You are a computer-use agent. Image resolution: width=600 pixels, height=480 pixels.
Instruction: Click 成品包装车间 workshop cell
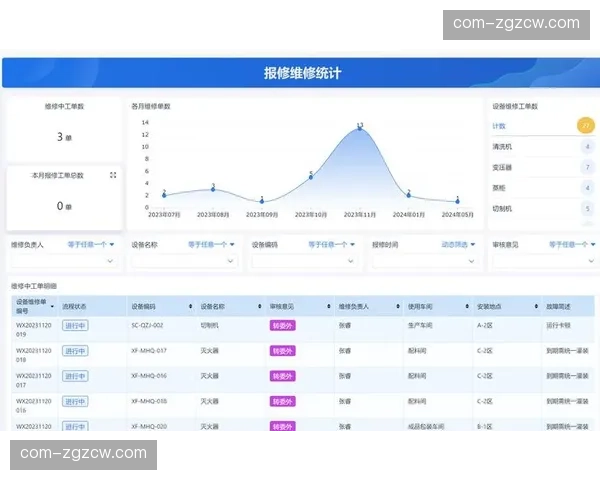[x=426, y=426]
